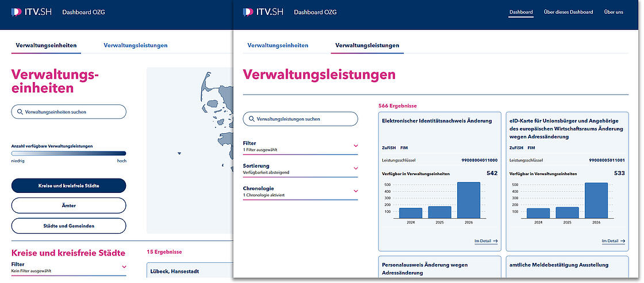Click the 1 Chronologie aktiviert status text
This screenshot has height=283, width=644.
pyautogui.click(x=264, y=195)
